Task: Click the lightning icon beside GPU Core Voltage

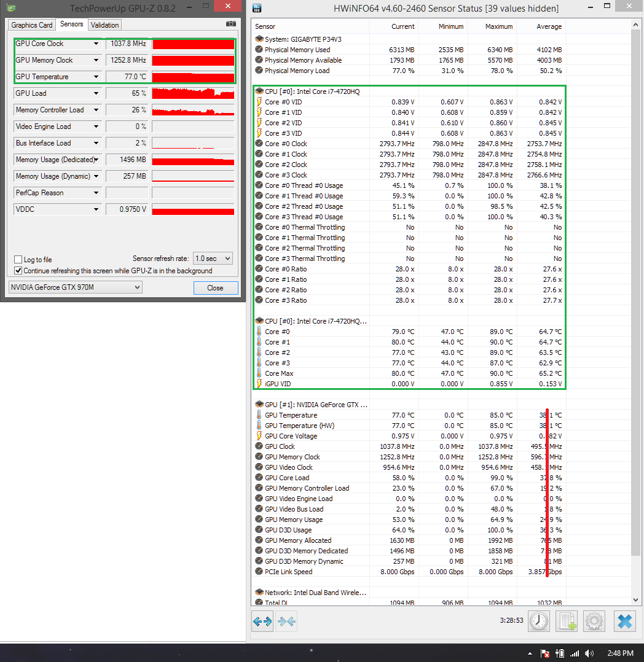Action: point(259,436)
